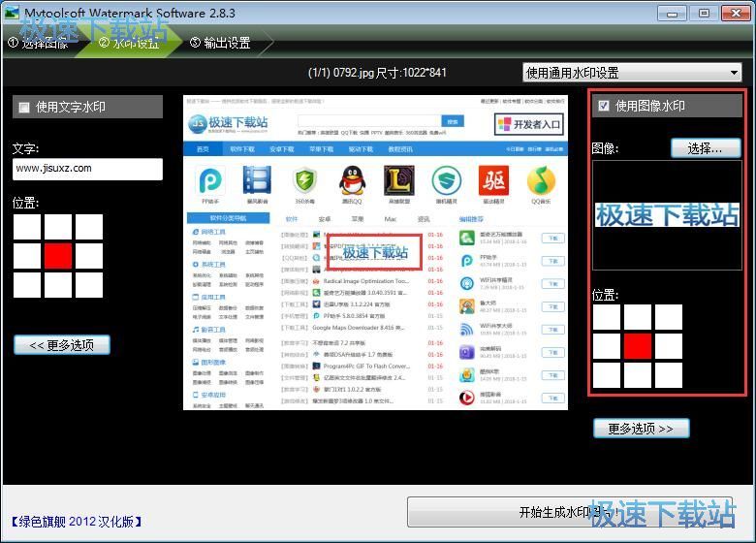This screenshot has height=543, width=756.
Task: Select bottom-left text watermark position
Action: (27, 284)
